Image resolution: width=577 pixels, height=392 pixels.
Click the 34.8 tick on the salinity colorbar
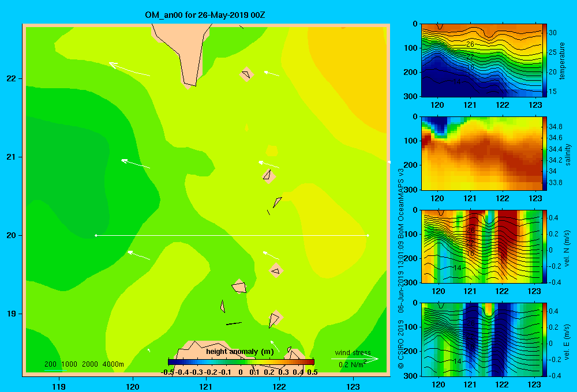click(555, 126)
